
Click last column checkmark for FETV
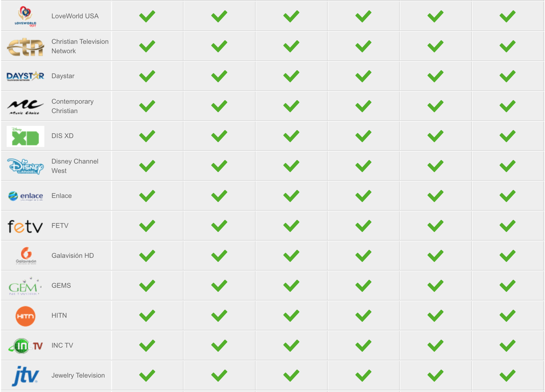click(508, 226)
